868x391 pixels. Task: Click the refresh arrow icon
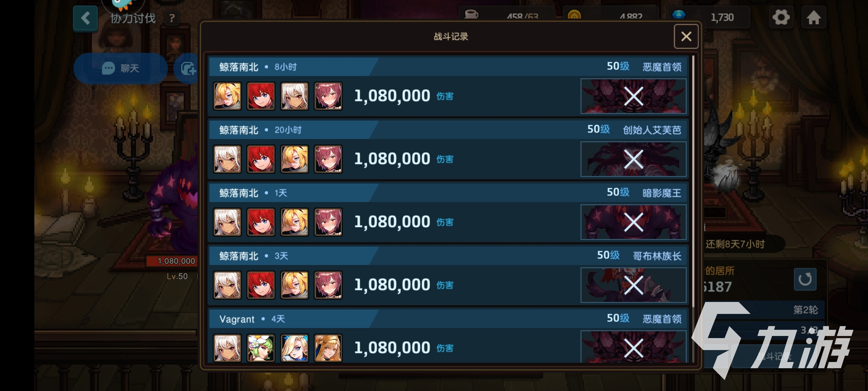click(805, 279)
